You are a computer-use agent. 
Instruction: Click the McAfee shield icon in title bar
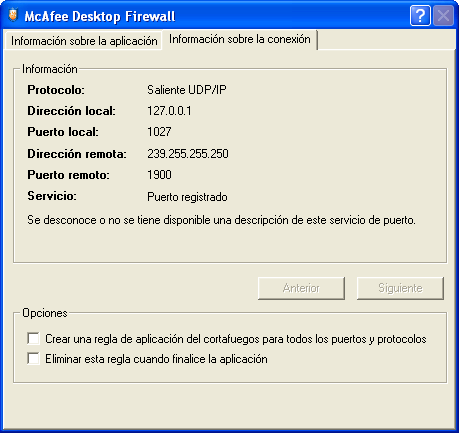[13, 15]
